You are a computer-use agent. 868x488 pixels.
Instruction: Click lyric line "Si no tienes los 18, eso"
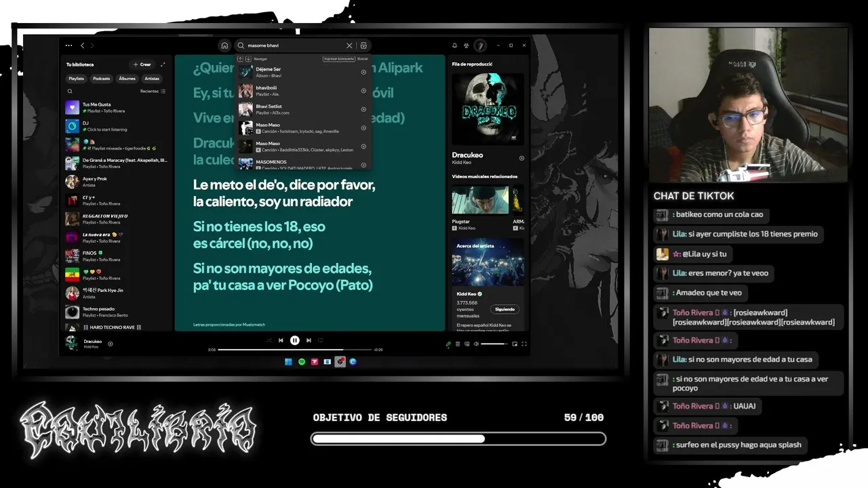[259, 226]
